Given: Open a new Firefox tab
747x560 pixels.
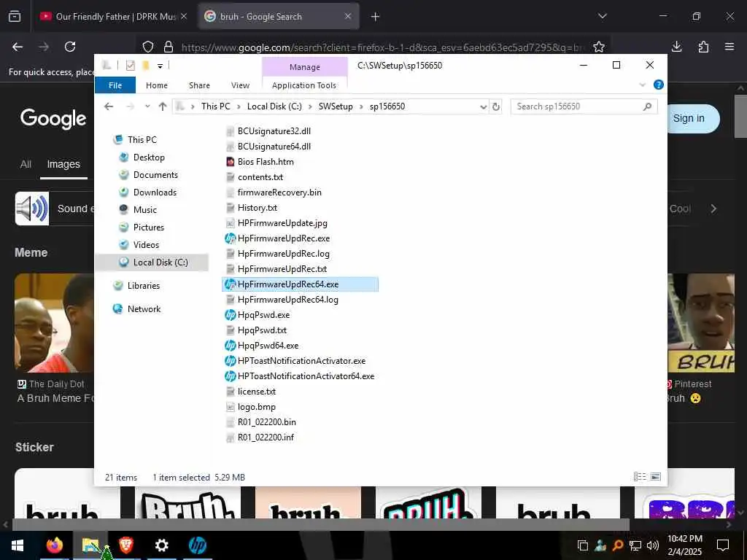Looking at the screenshot, I should tap(375, 17).
